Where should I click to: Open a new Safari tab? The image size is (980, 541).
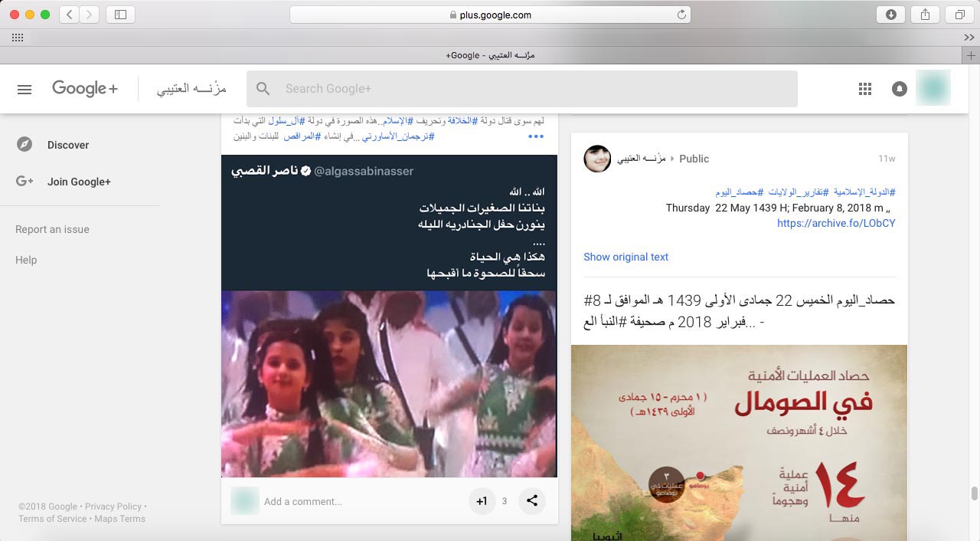(x=970, y=55)
